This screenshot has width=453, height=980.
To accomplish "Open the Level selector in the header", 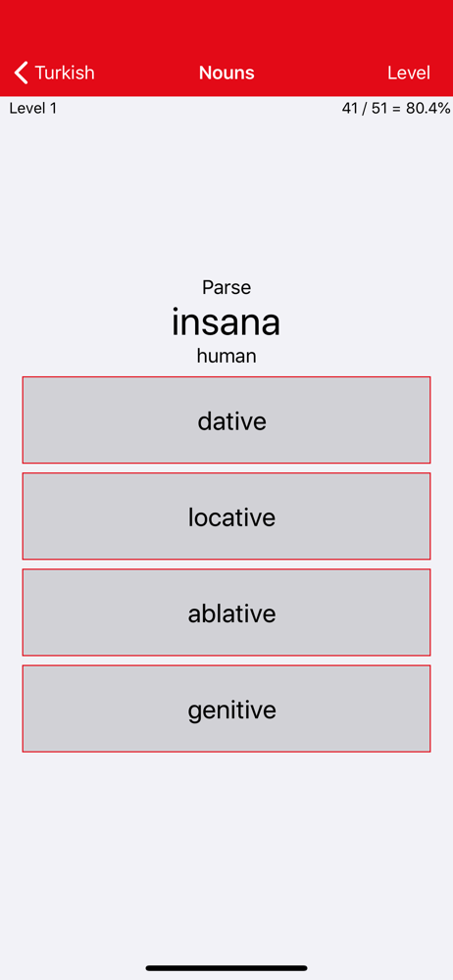I will pos(409,73).
